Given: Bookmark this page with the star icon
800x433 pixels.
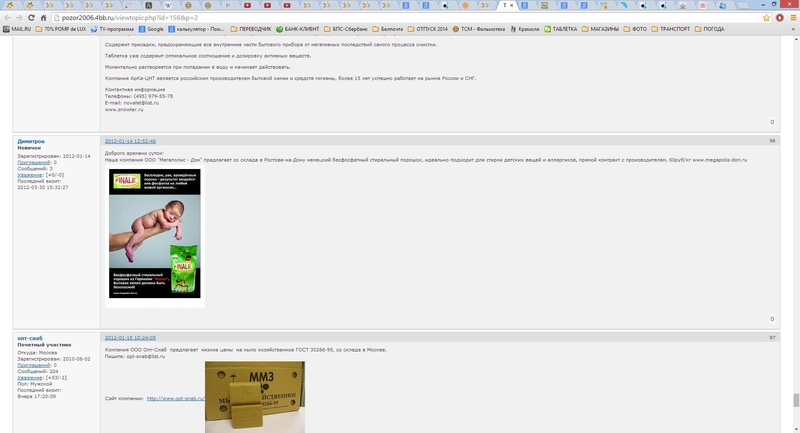Looking at the screenshot, I should pyautogui.click(x=765, y=18).
